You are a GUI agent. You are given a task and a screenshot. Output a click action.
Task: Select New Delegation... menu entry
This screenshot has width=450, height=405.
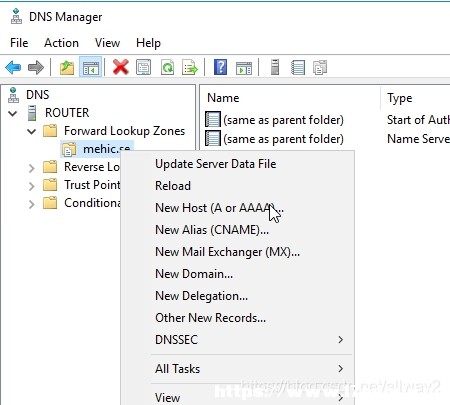201,296
